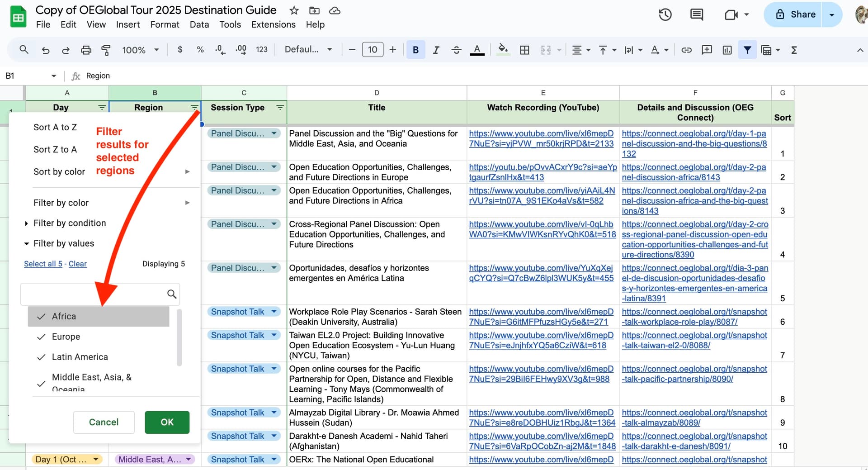The width and height of the screenshot is (868, 470).
Task: Open the comments panel icon
Action: pos(696,15)
